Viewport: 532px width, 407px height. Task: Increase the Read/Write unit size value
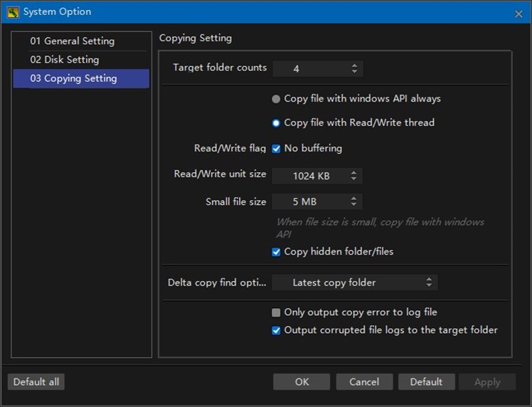point(353,172)
